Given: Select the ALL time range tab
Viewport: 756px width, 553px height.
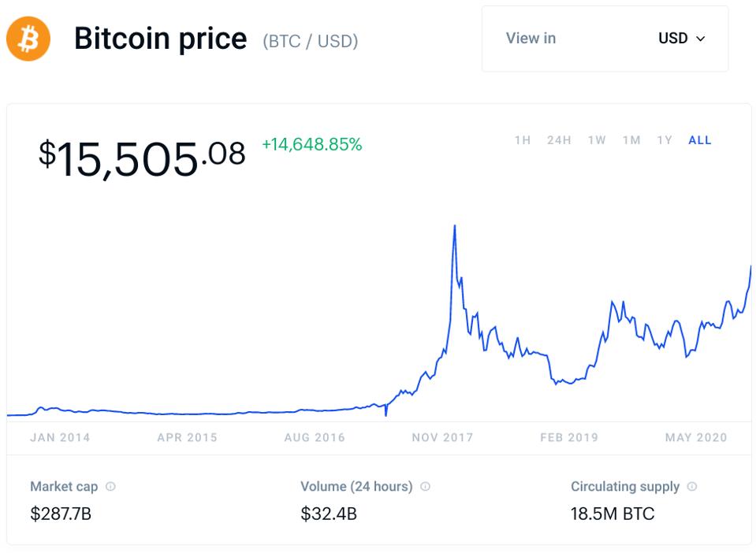Looking at the screenshot, I should [x=698, y=139].
